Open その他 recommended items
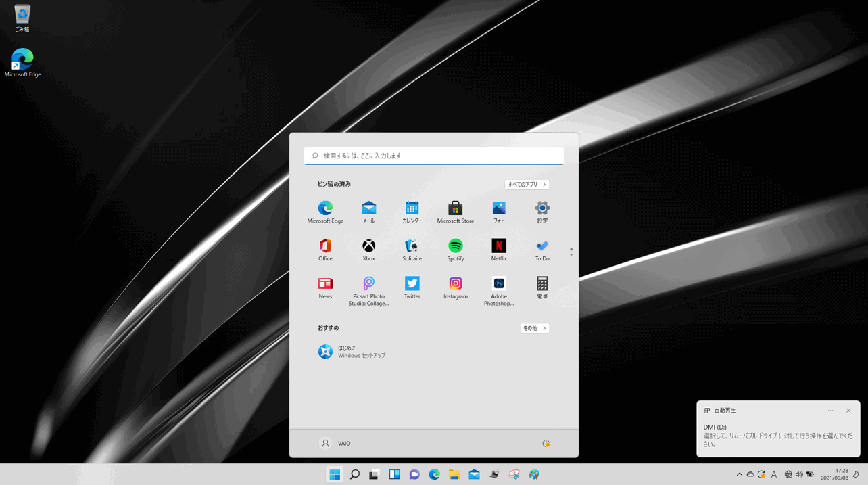This screenshot has width=868, height=485. (x=534, y=328)
